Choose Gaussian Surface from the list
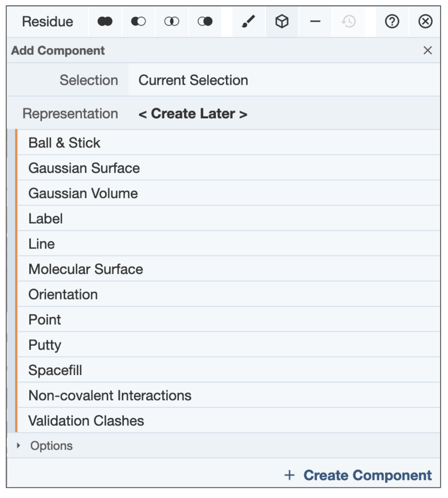The width and height of the screenshot is (448, 498). pos(84,168)
